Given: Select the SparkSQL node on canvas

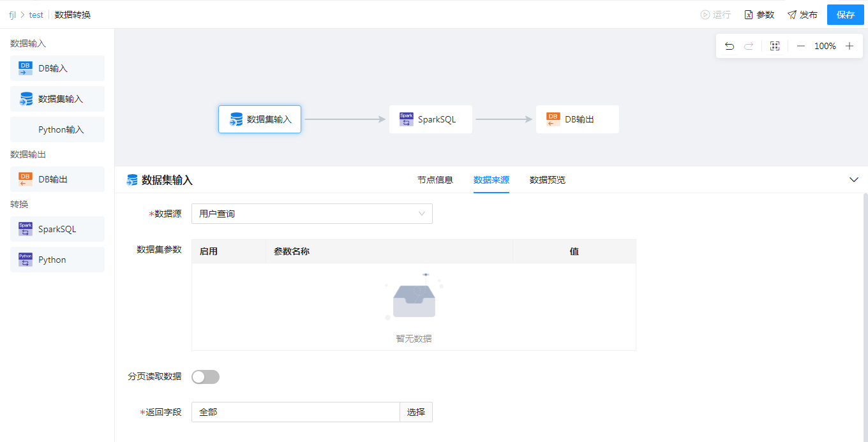Looking at the screenshot, I should point(430,119).
